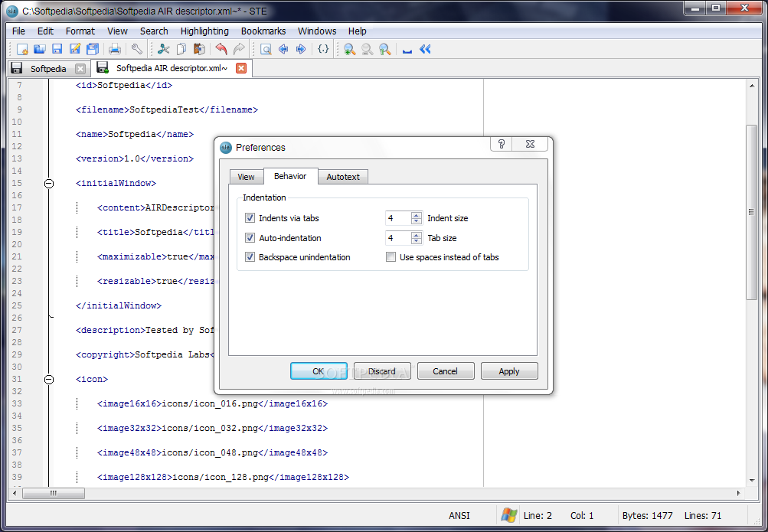The image size is (768, 532).
Task: Click the Paste clipboard icon
Action: click(199, 49)
